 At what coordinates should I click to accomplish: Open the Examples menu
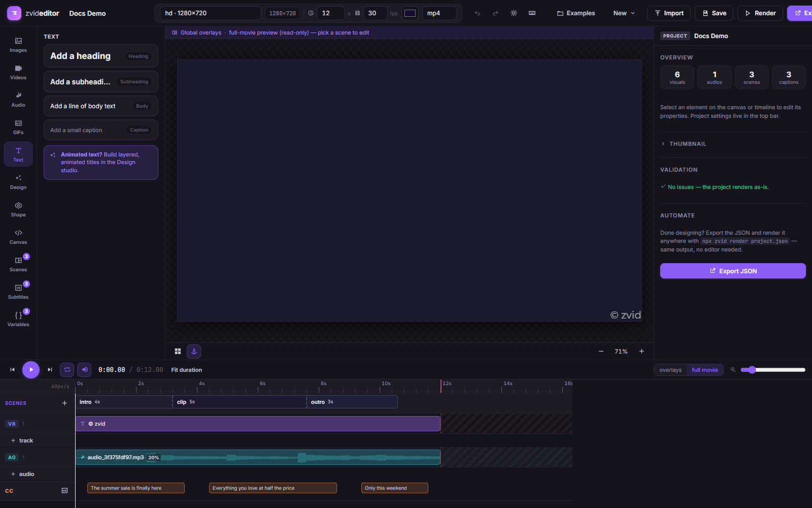pyautogui.click(x=576, y=13)
